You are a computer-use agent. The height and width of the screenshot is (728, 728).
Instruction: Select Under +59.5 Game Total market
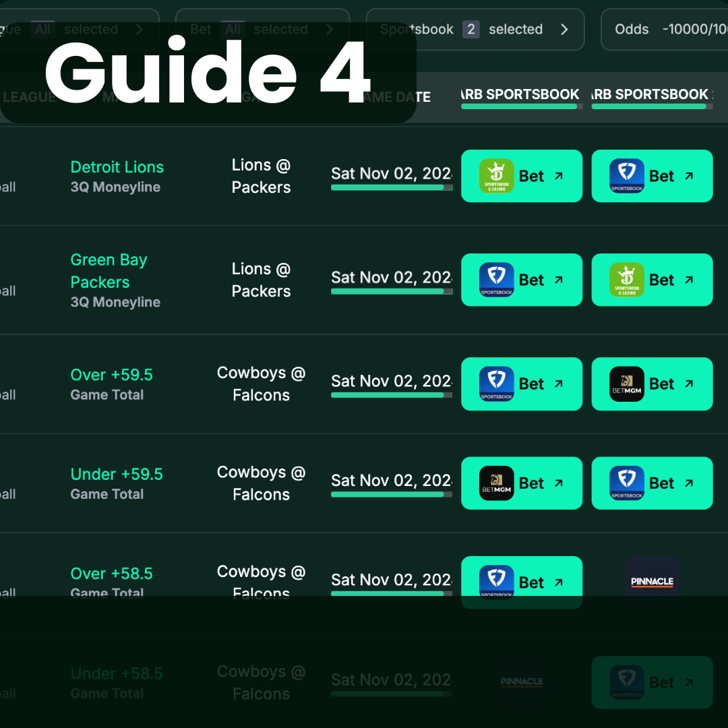pyautogui.click(x=116, y=483)
